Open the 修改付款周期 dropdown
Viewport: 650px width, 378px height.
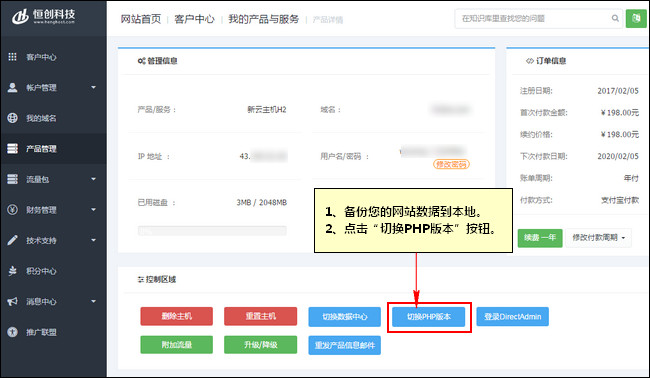(598, 238)
